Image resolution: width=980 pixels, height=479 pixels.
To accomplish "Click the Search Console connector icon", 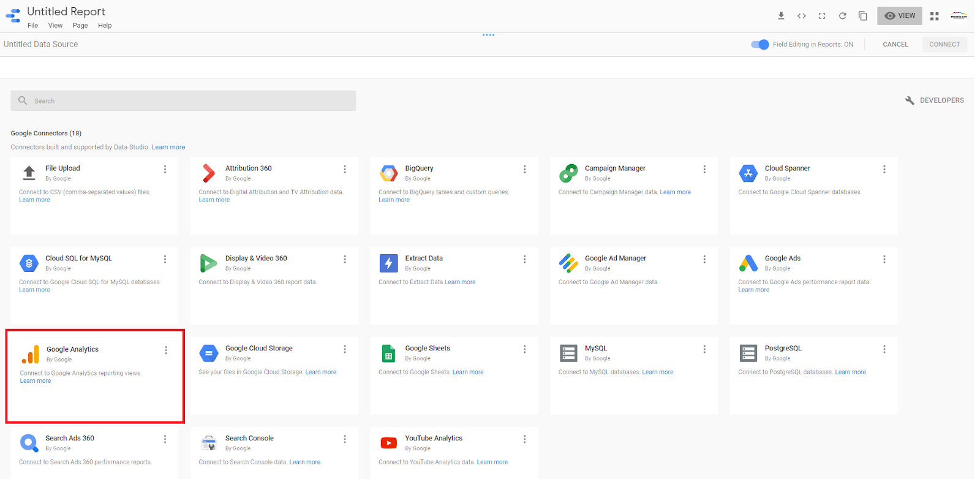I will pos(209,443).
